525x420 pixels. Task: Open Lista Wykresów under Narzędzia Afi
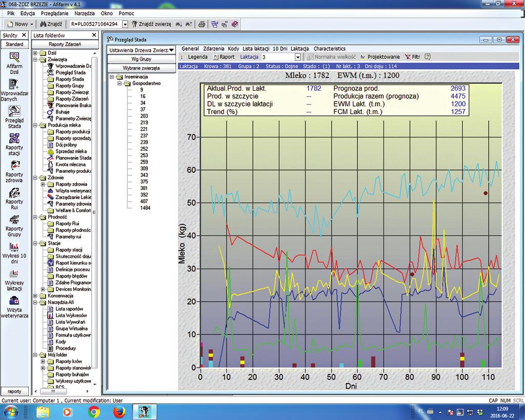point(71,315)
